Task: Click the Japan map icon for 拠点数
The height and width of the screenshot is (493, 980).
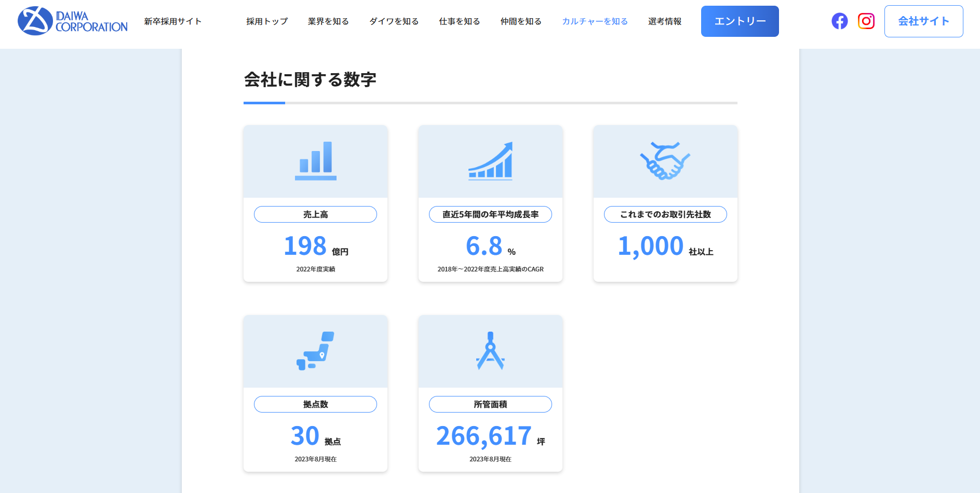Action: 316,351
